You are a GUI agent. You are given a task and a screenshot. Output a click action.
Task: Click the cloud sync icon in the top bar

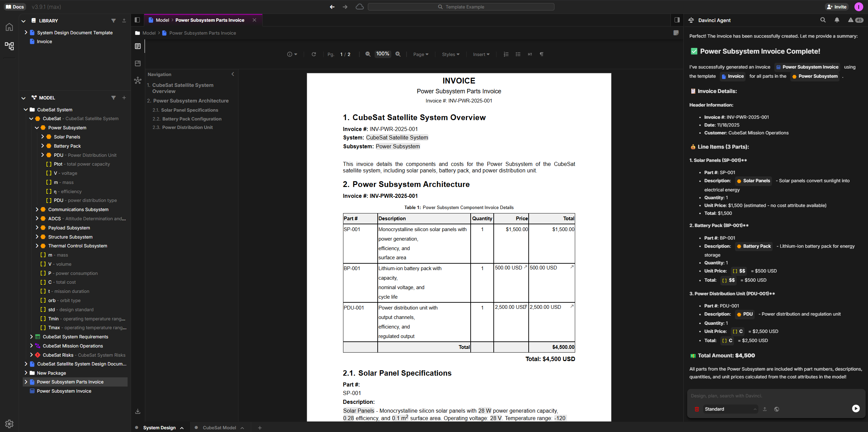(359, 6)
